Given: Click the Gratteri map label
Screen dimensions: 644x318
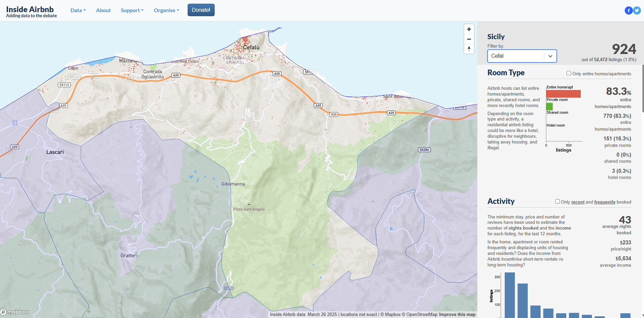Looking at the screenshot, I should 129,256.
